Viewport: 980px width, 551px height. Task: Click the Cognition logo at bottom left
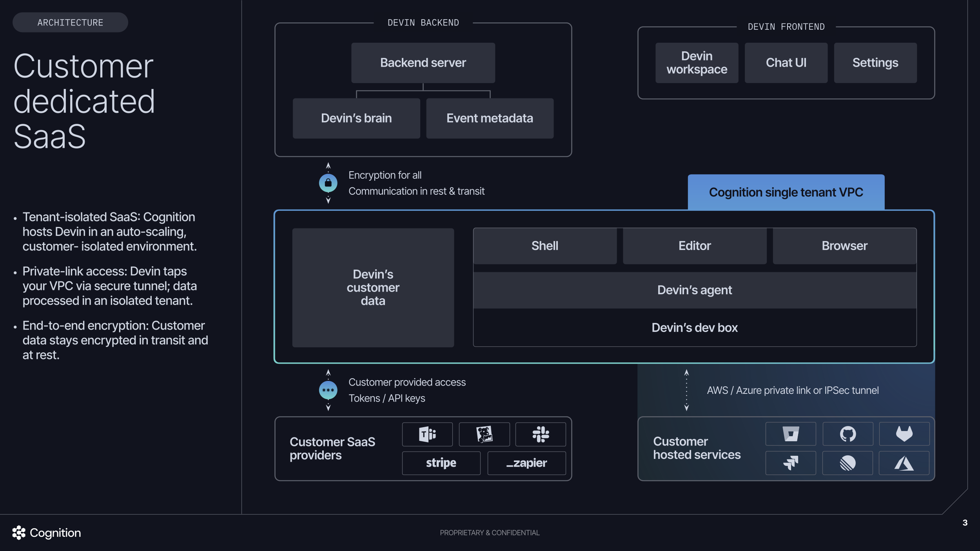(x=46, y=533)
